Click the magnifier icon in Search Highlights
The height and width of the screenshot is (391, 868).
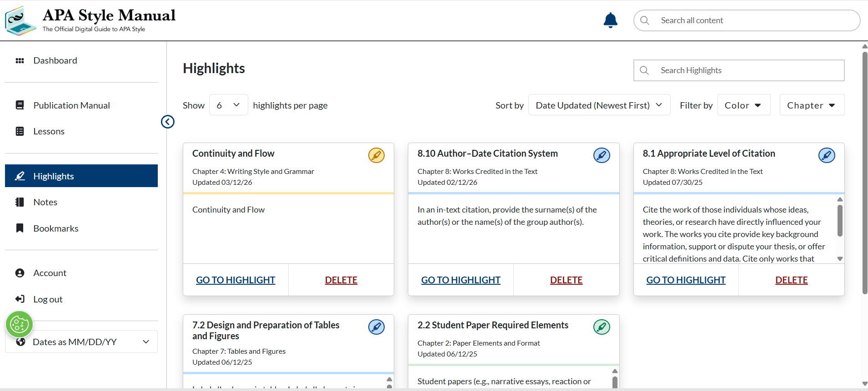644,70
